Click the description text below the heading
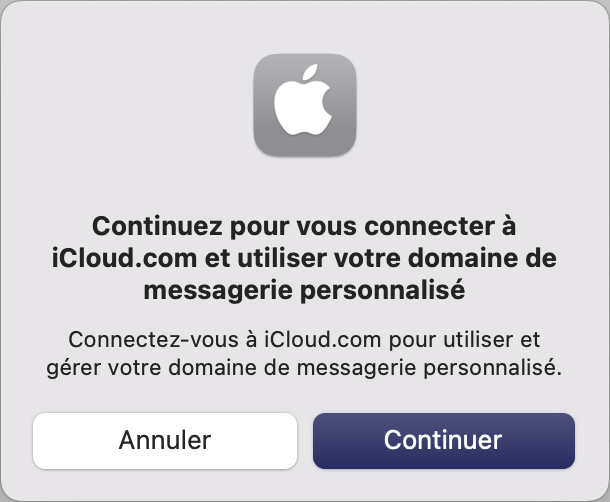 (x=304, y=353)
